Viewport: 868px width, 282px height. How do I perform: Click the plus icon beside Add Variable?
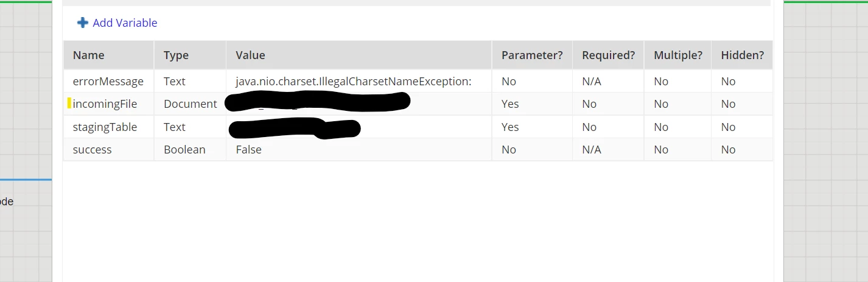tap(83, 23)
